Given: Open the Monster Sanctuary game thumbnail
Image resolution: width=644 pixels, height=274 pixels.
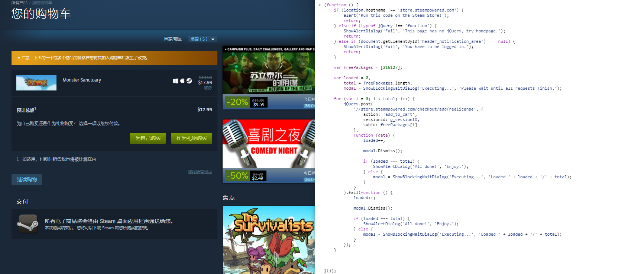Looking at the screenshot, I should pos(36,83).
